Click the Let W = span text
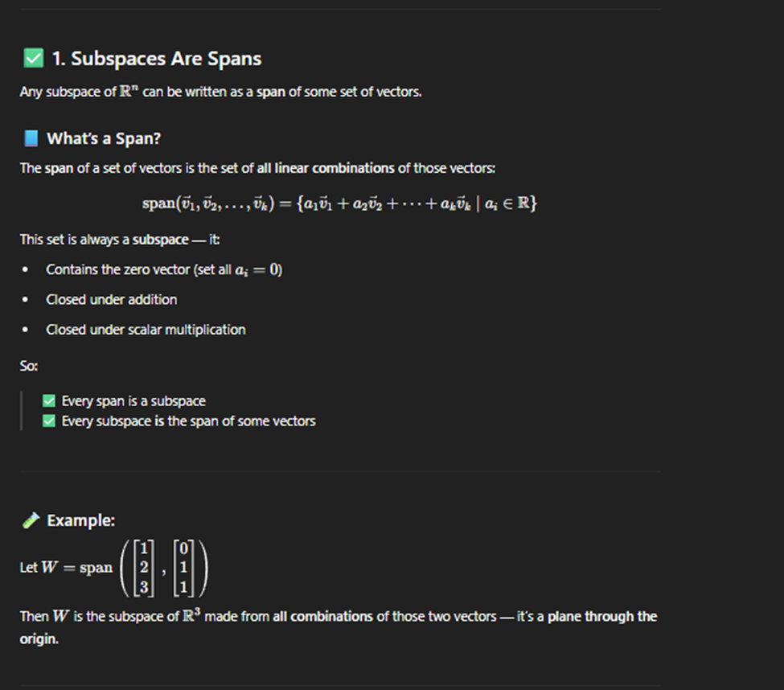The image size is (784, 690). click(66, 568)
